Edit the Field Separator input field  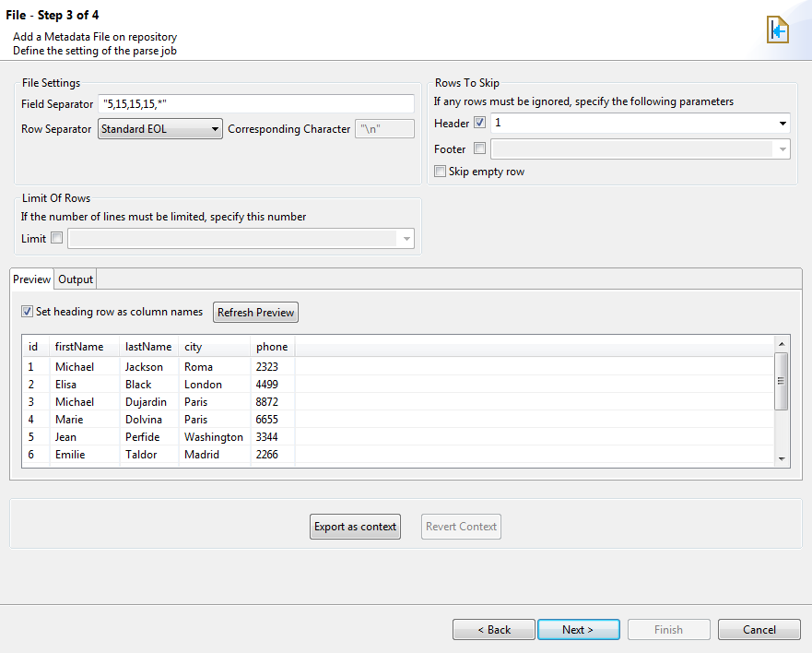click(256, 103)
